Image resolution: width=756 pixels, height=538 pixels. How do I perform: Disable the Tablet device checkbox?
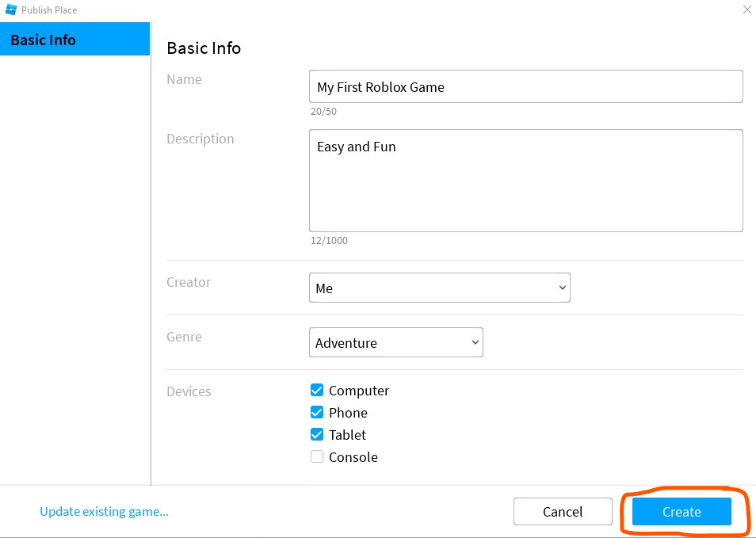point(317,434)
